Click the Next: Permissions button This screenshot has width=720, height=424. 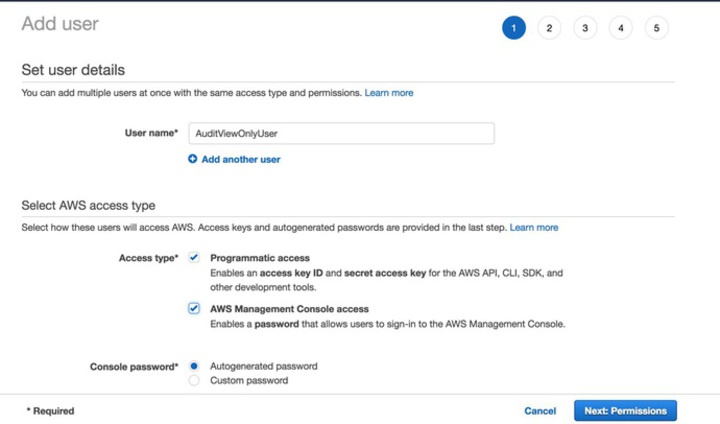(625, 411)
